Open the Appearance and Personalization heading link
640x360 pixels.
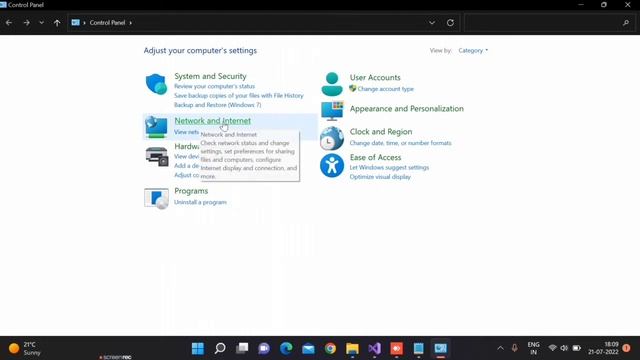click(x=407, y=109)
